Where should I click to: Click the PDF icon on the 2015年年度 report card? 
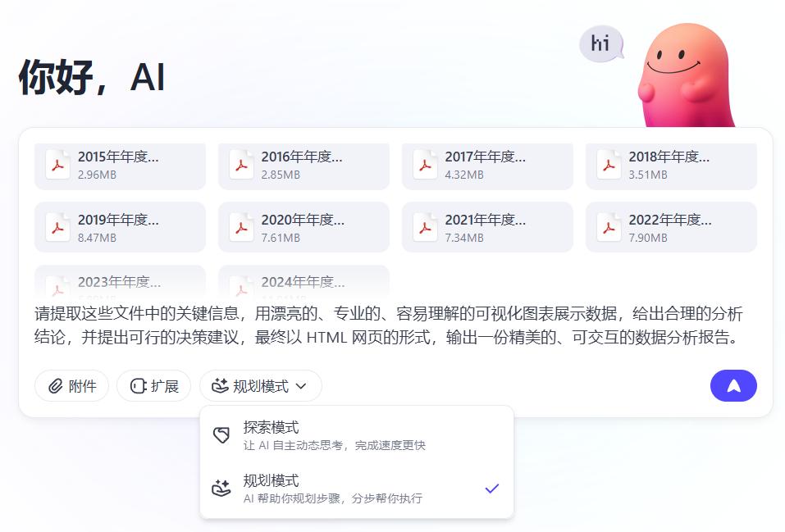tap(57, 165)
